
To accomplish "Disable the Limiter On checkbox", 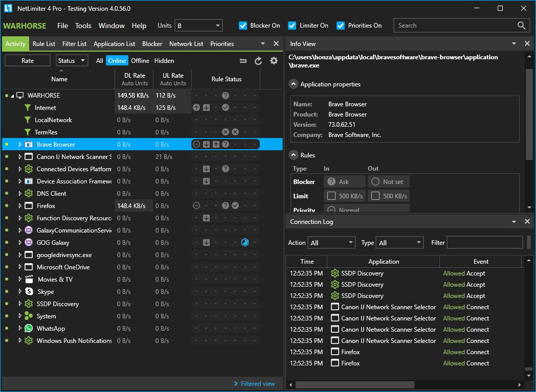I will click(292, 26).
